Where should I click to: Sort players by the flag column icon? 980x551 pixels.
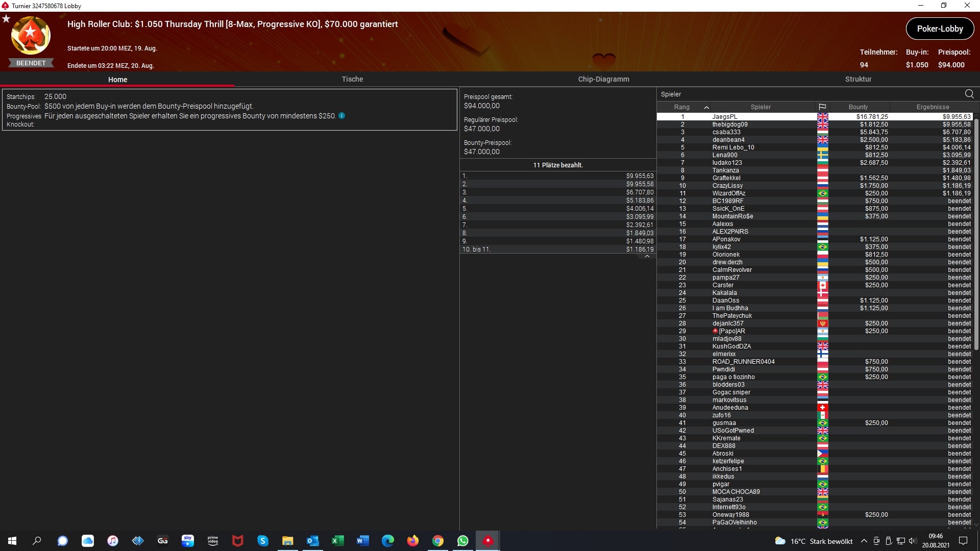tap(822, 107)
